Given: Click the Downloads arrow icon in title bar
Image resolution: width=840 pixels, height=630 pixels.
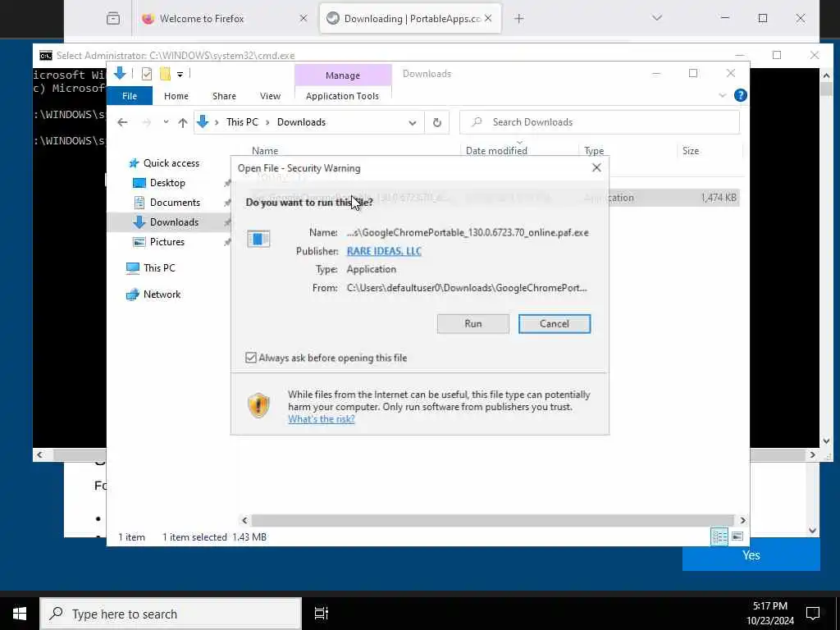Looking at the screenshot, I should pyautogui.click(x=120, y=73).
